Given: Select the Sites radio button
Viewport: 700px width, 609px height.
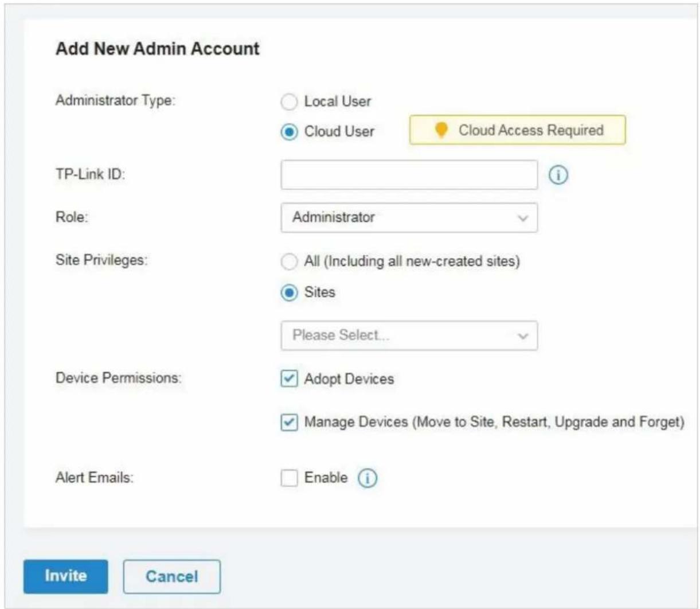Looking at the screenshot, I should tap(289, 292).
